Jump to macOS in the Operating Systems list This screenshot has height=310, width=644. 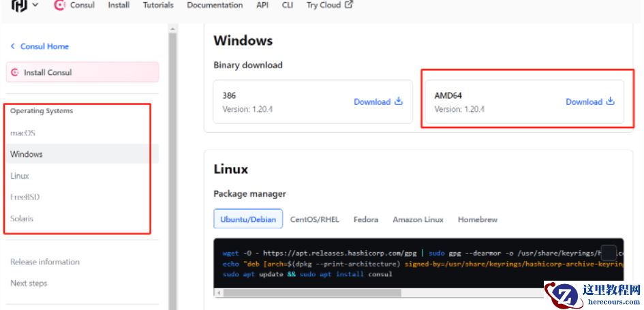pyautogui.click(x=22, y=133)
